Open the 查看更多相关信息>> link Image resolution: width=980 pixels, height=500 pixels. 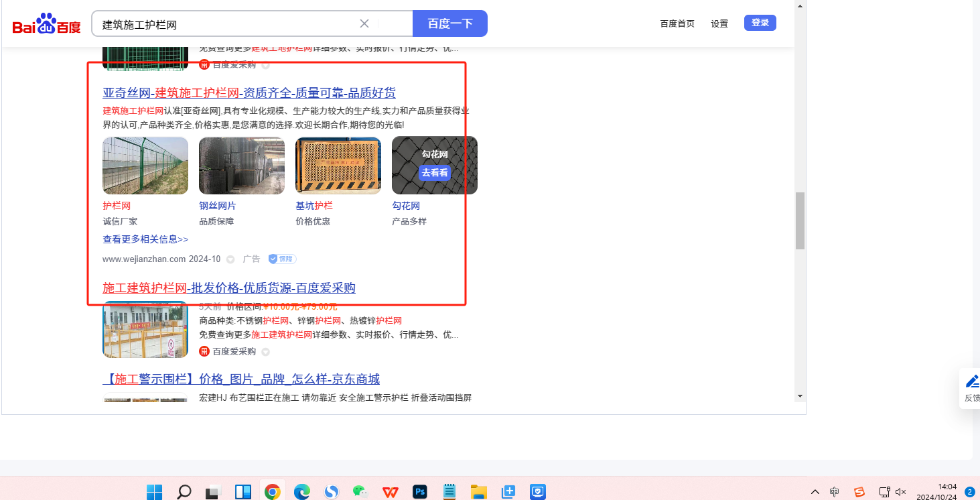coord(145,239)
